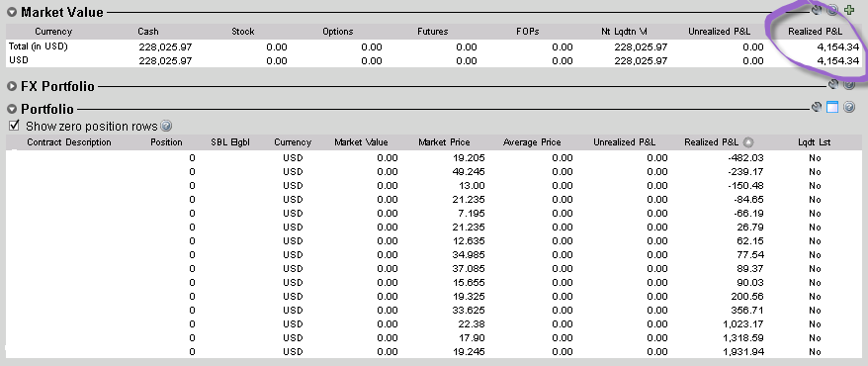This screenshot has height=366, width=868.
Task: Click the Market Price value 37.085
Action: pyautogui.click(x=469, y=268)
